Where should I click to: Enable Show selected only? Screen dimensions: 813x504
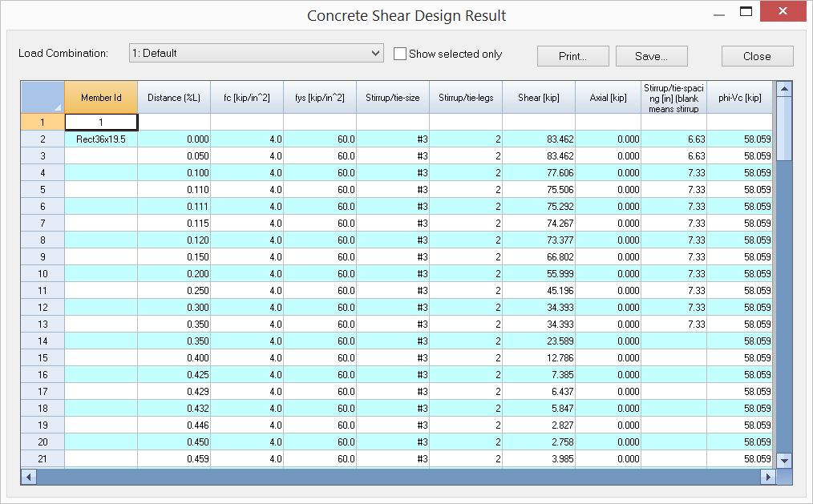pos(398,54)
